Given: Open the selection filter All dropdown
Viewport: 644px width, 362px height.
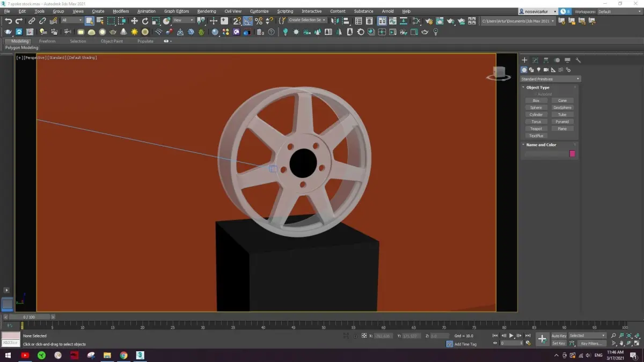Looking at the screenshot, I should (x=72, y=20).
